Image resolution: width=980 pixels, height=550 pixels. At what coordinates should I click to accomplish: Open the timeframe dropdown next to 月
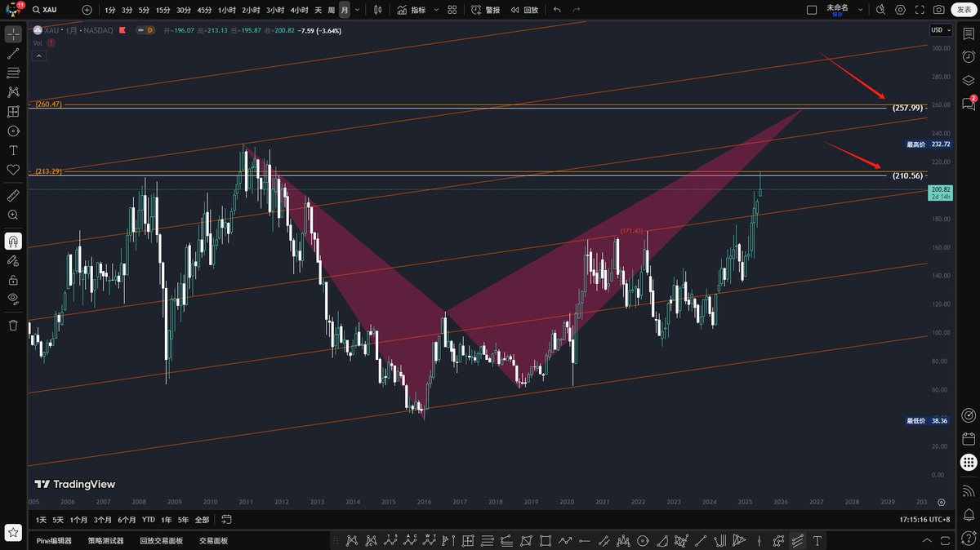[x=357, y=10]
